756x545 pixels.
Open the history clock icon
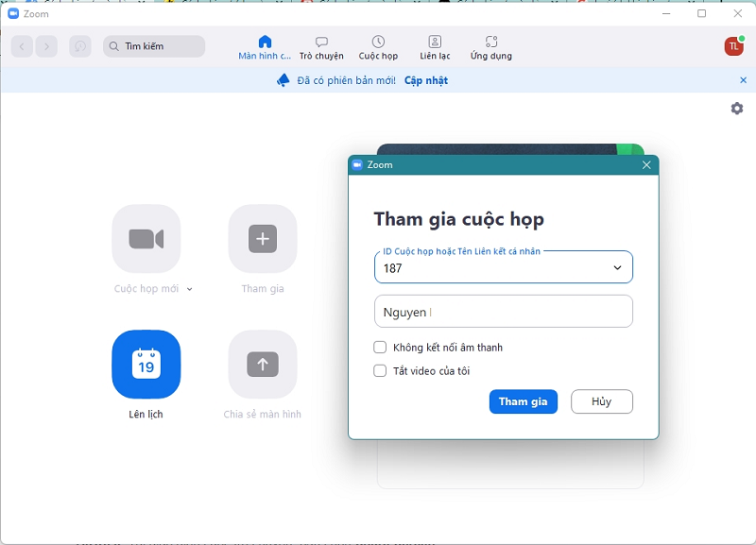coord(80,46)
